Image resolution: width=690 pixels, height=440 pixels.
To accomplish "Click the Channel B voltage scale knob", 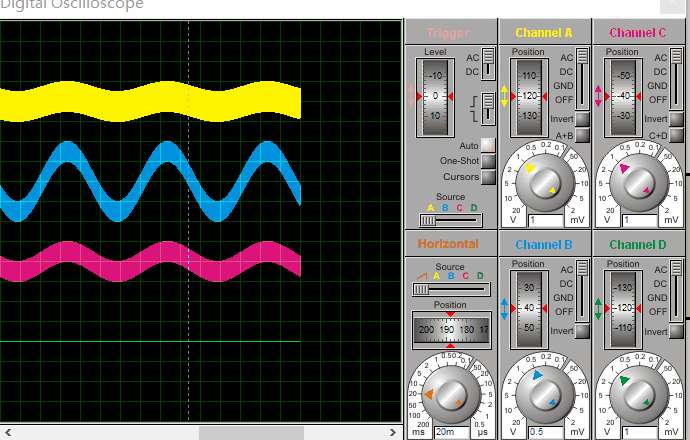I will pos(545,394).
